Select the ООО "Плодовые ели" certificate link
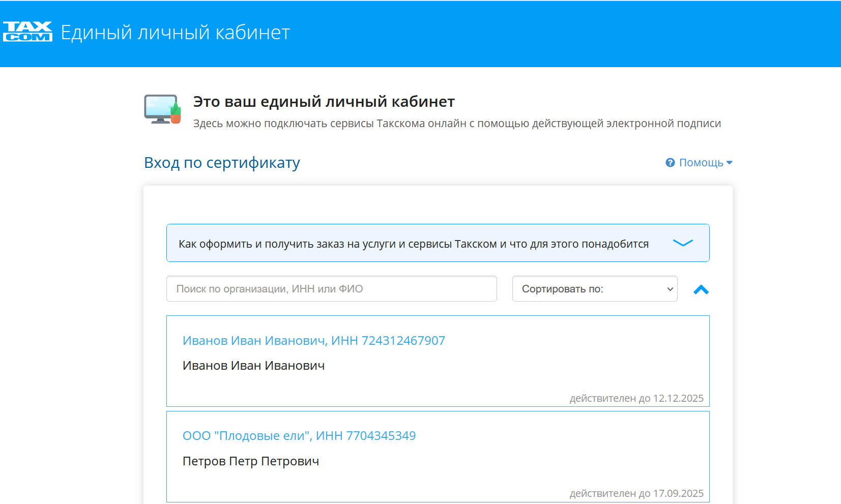The image size is (841, 504). (x=299, y=436)
